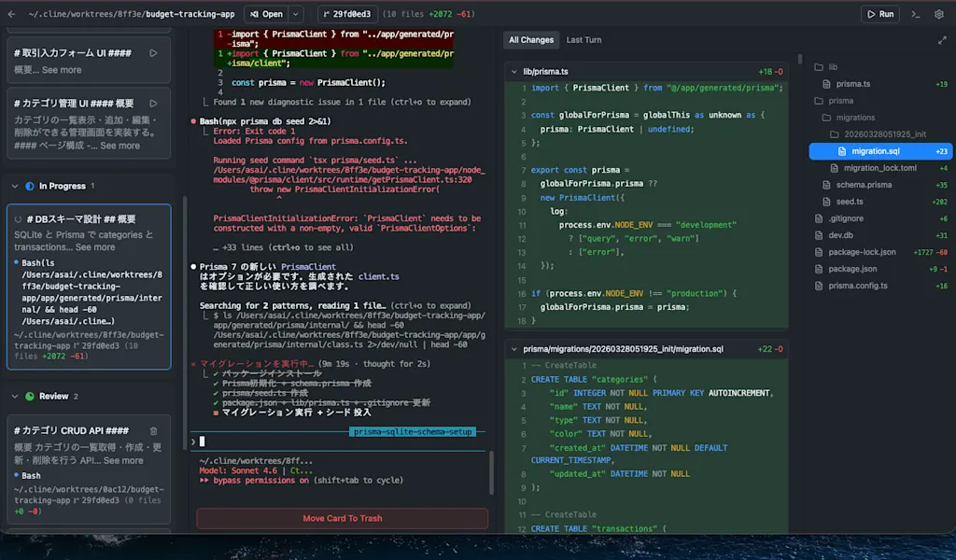956x560 pixels.
Task: Click the branch 29fd0ed3 badge
Action: 347,14
